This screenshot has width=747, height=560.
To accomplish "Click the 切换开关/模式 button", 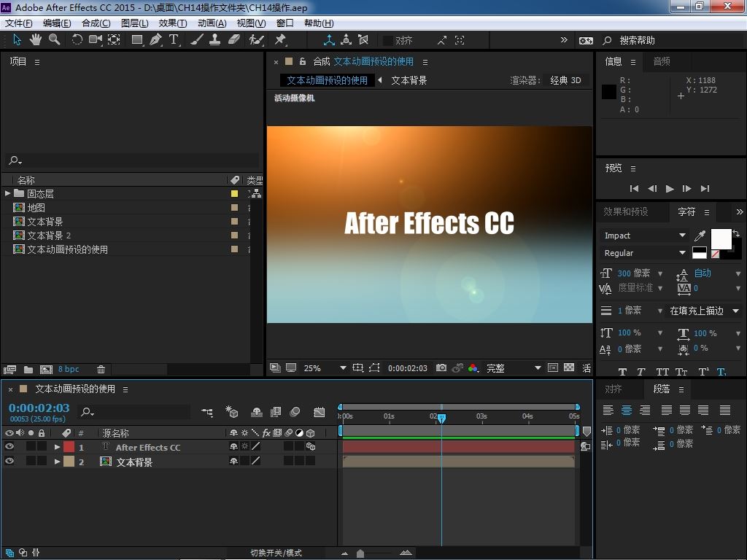I will point(276,553).
